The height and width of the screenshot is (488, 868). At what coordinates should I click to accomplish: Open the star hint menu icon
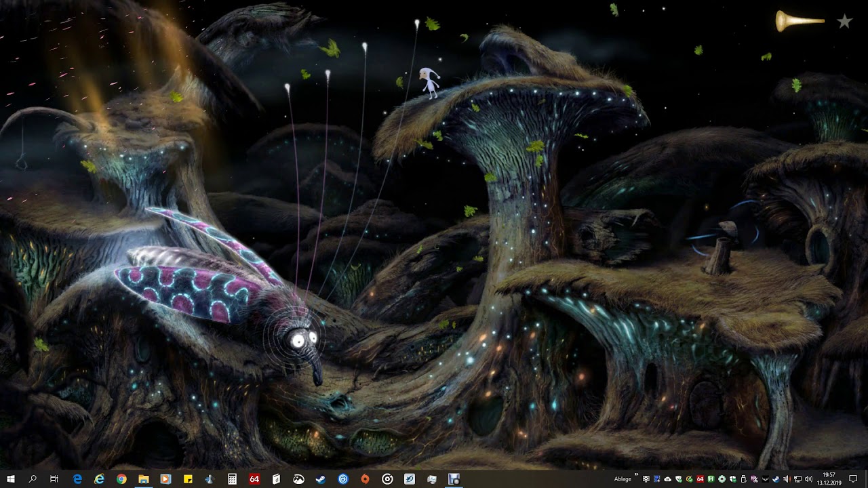coord(844,22)
